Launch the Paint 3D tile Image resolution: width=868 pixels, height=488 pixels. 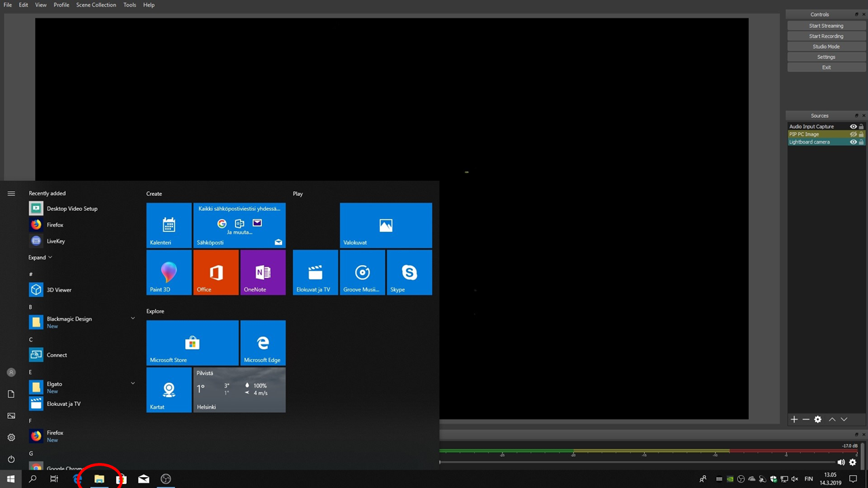(169, 272)
